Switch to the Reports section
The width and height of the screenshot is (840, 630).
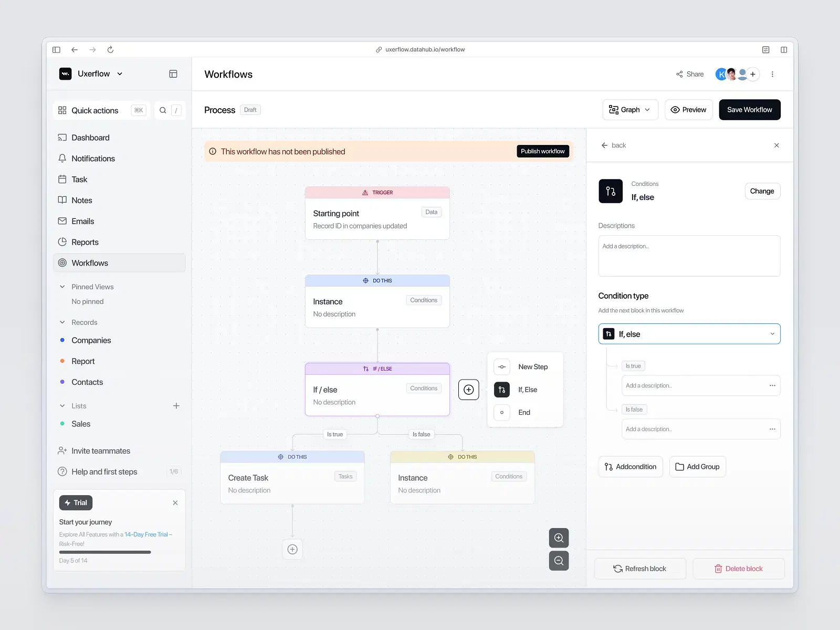click(x=84, y=241)
